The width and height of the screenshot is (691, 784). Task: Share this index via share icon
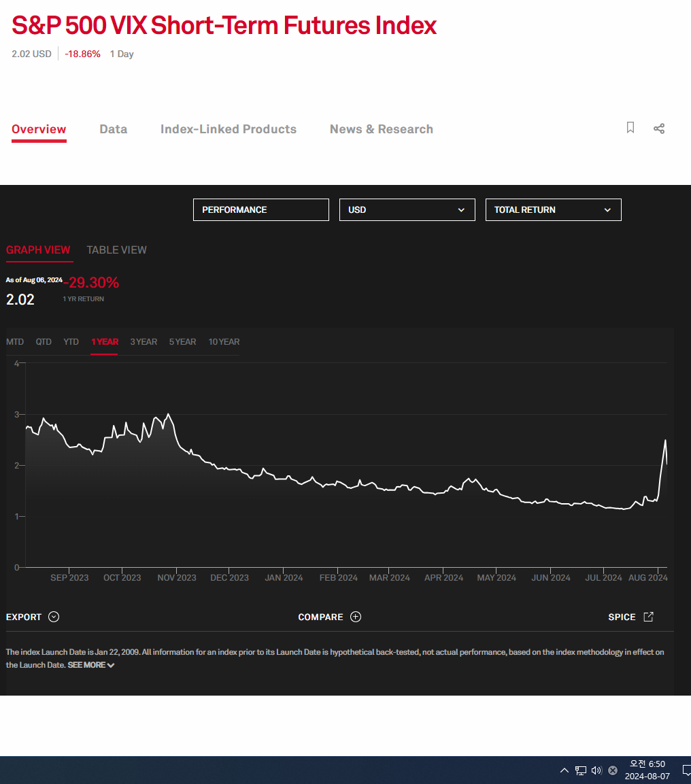point(659,129)
